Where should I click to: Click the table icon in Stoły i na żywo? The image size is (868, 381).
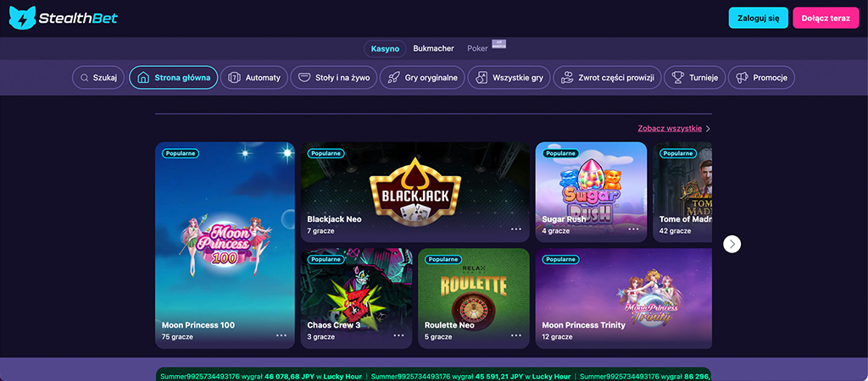303,78
